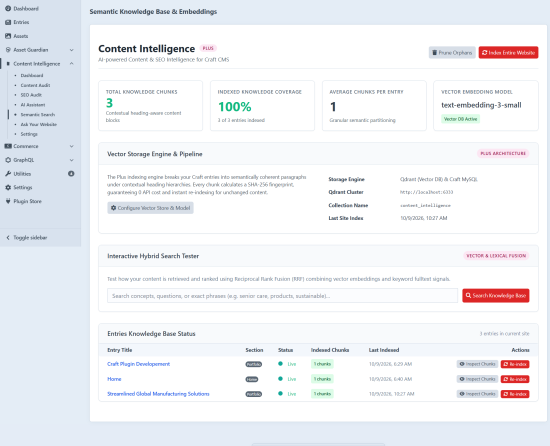Click the VECTOR & LEXICAL FUSION badge
This screenshot has height=446, width=550.
pos(496,256)
